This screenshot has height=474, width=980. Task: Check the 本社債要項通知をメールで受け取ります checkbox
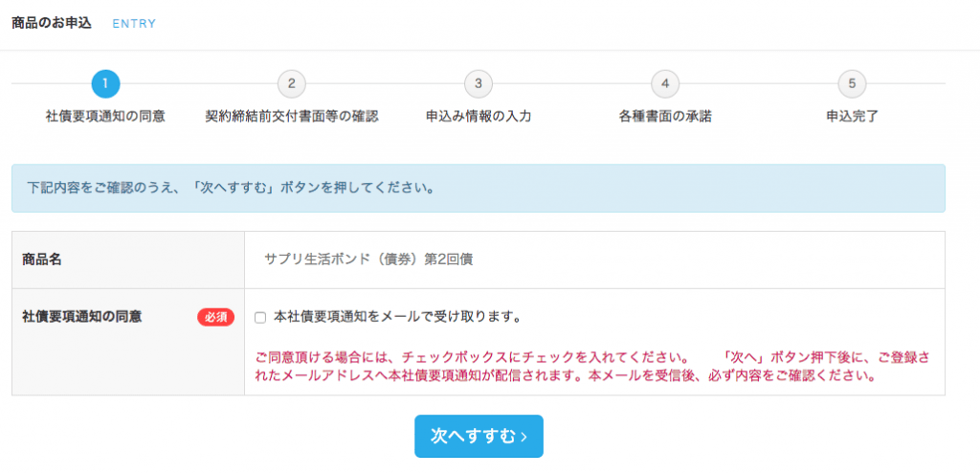(260, 318)
